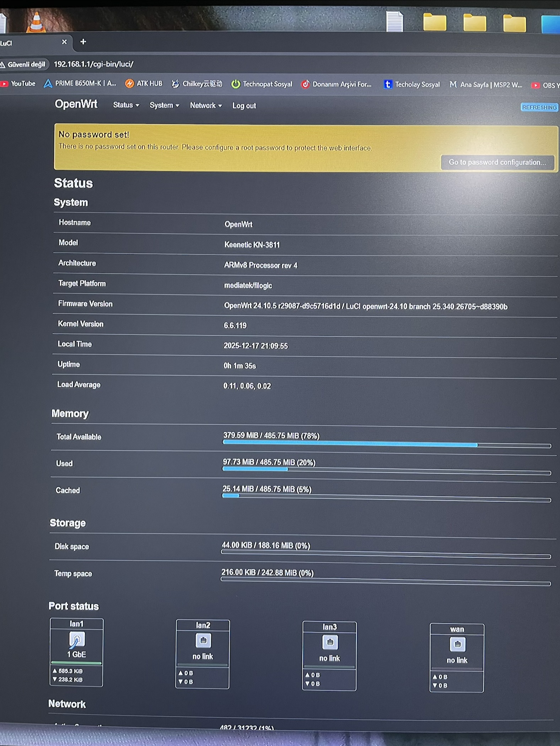Screen dimensions: 560x746
Task: Click the mediatek/filogic target platform value
Action: tap(248, 286)
